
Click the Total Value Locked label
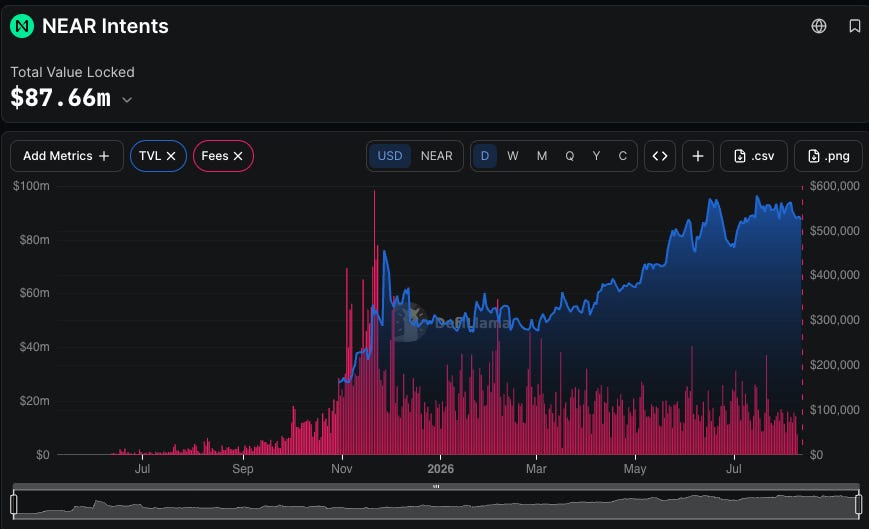(x=73, y=72)
